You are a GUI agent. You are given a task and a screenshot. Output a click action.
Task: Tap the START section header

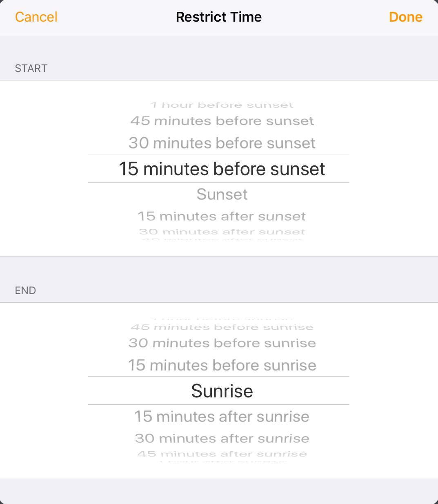[x=31, y=68]
